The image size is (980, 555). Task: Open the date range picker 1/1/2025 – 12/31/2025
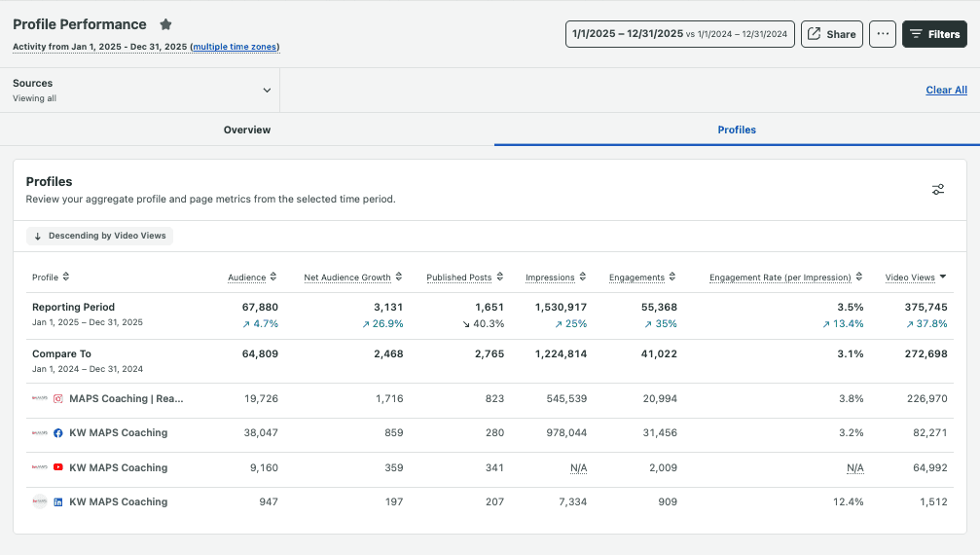click(679, 34)
